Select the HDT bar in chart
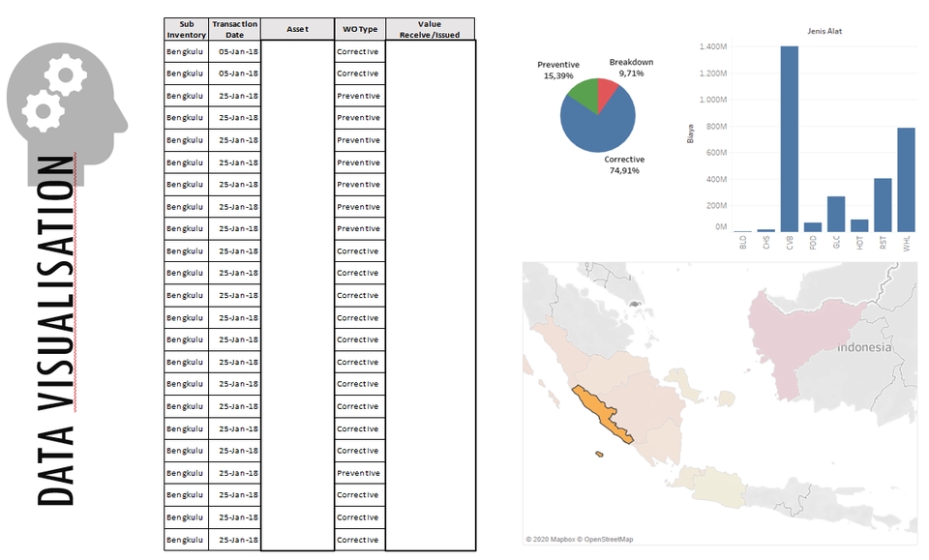Image resolution: width=929 pixels, height=560 pixels. pos(859,225)
